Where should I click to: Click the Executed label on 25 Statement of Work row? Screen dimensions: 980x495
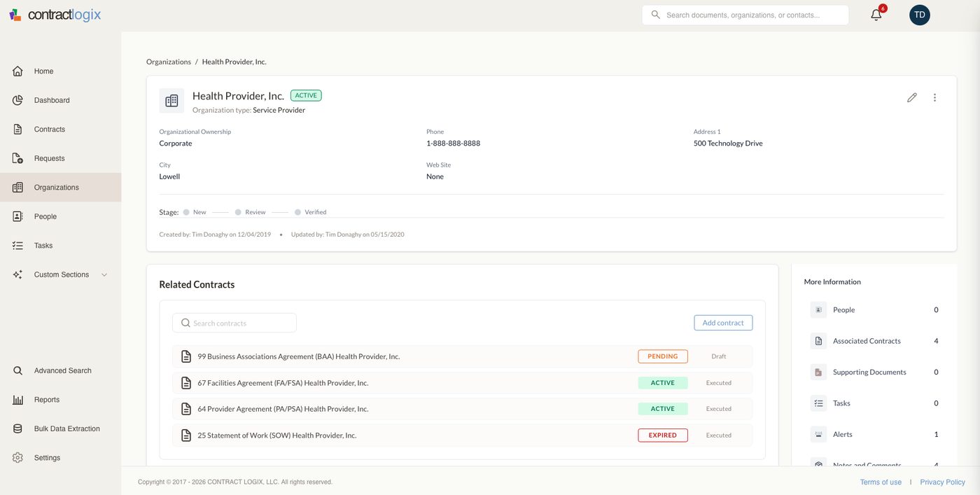coord(719,435)
